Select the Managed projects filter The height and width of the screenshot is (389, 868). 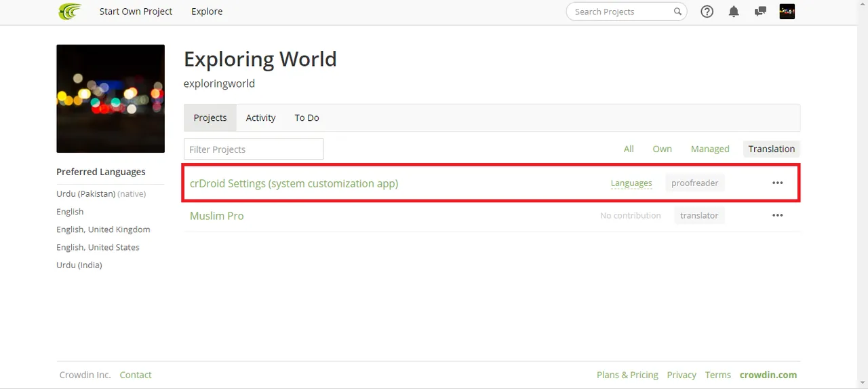[x=710, y=149]
